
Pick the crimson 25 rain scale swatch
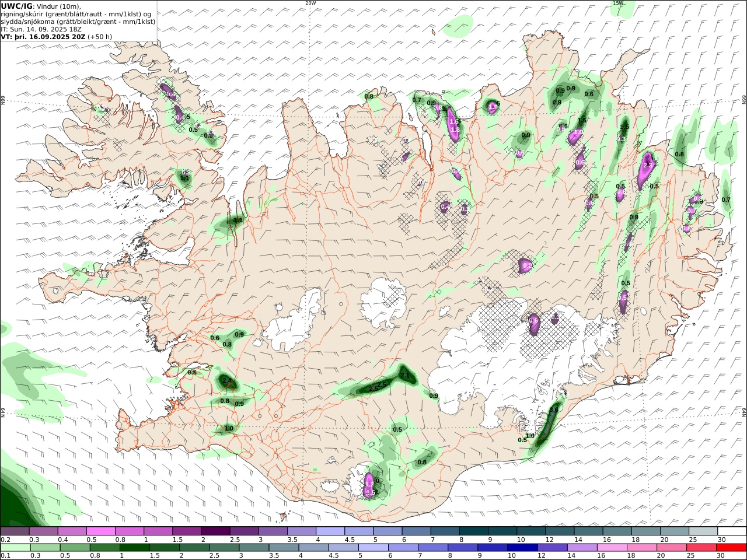click(x=701, y=548)
